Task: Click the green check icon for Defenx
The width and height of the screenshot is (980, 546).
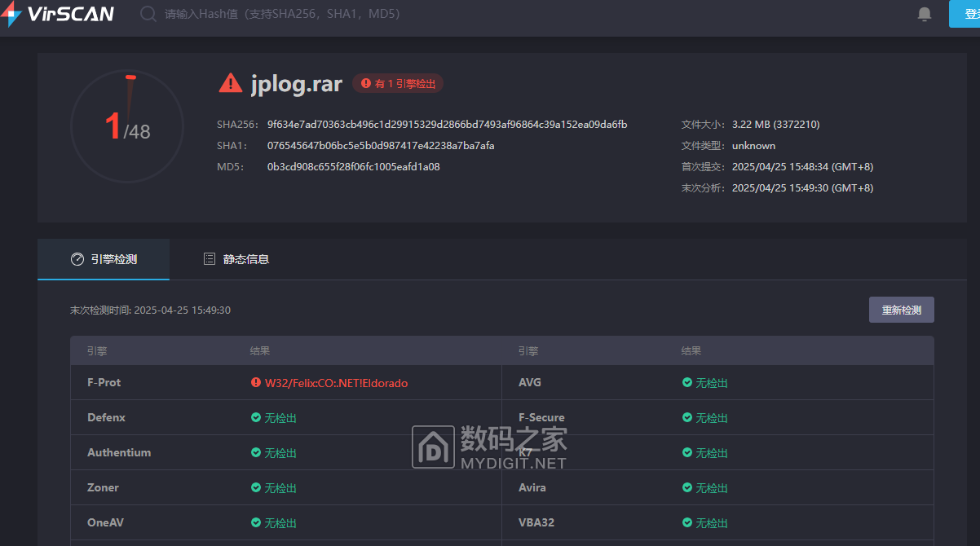Action: (x=256, y=417)
